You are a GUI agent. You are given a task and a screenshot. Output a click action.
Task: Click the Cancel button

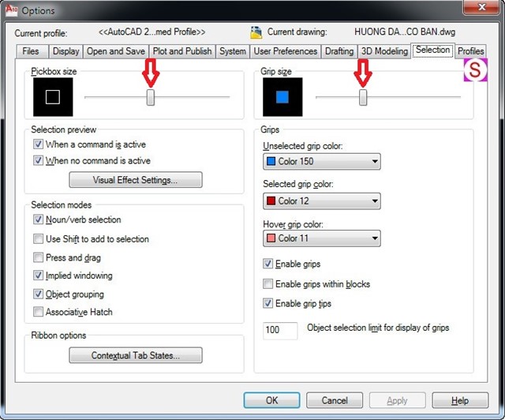(335, 400)
